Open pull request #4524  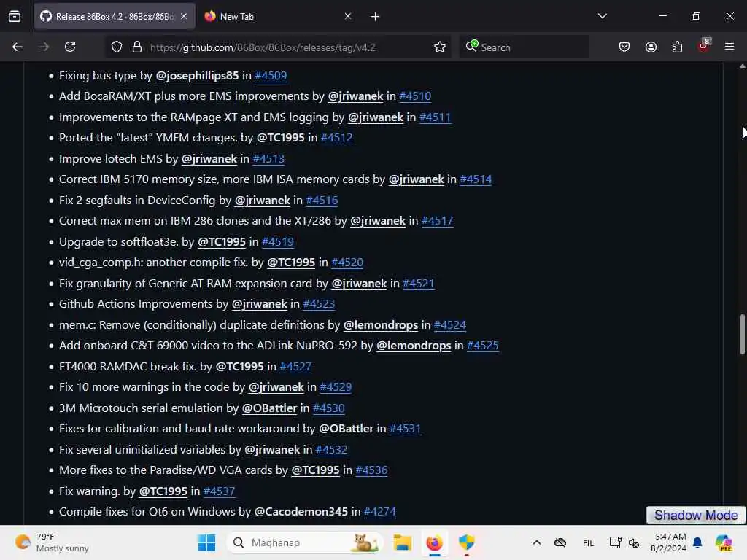[x=449, y=325]
